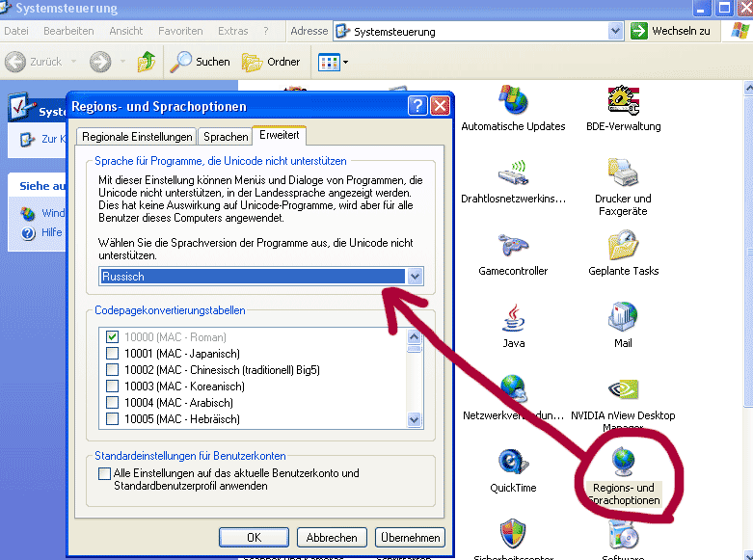
Task: Open Gamecontroller icon
Action: click(x=513, y=245)
